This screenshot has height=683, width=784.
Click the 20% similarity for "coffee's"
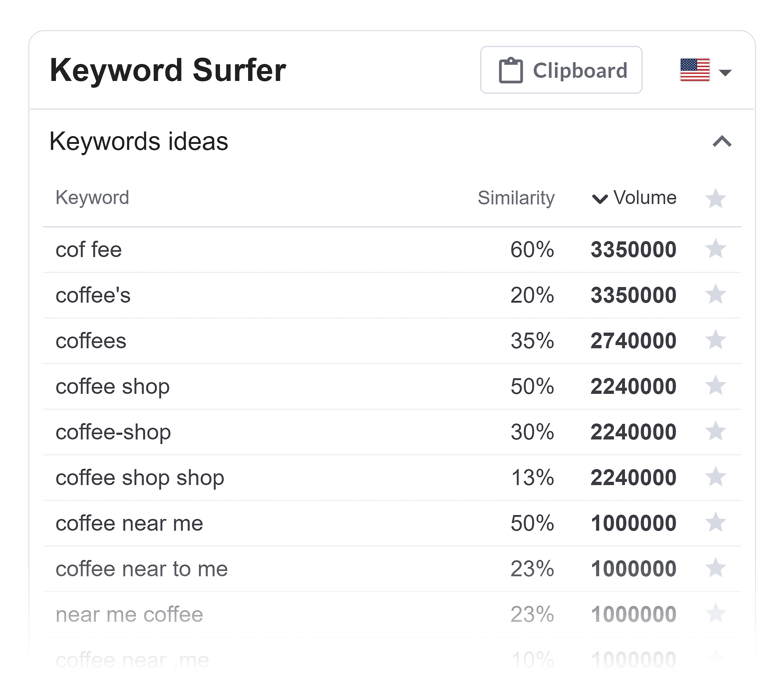pyautogui.click(x=532, y=295)
